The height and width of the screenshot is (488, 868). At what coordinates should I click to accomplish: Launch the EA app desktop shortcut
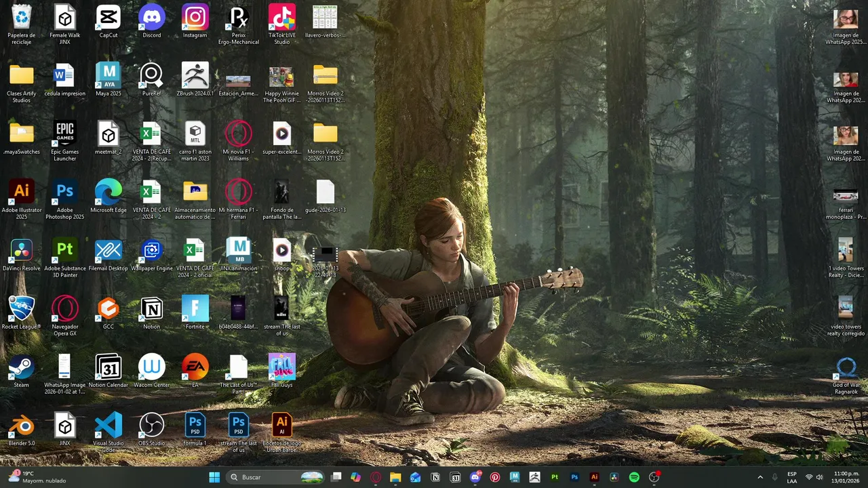tap(195, 371)
